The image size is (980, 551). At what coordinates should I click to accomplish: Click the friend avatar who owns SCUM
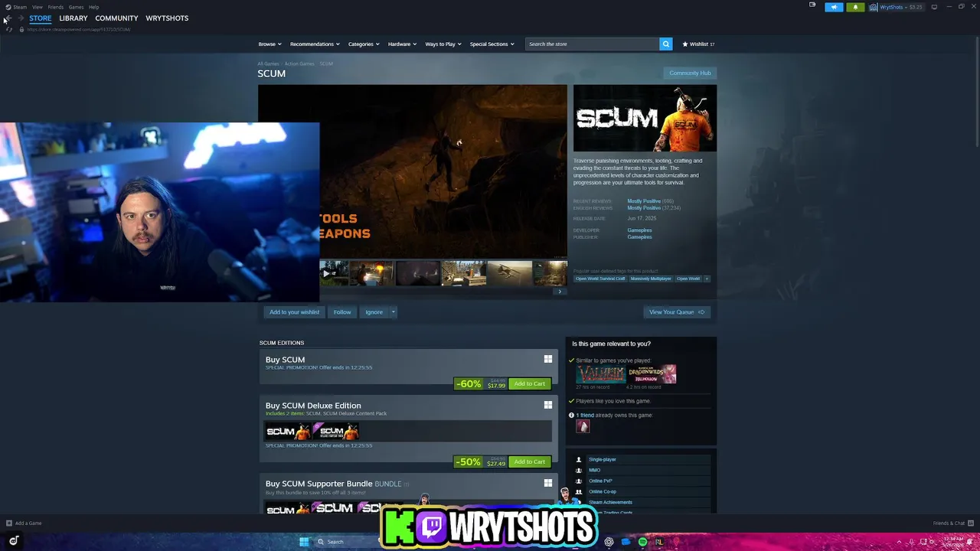[x=583, y=426]
